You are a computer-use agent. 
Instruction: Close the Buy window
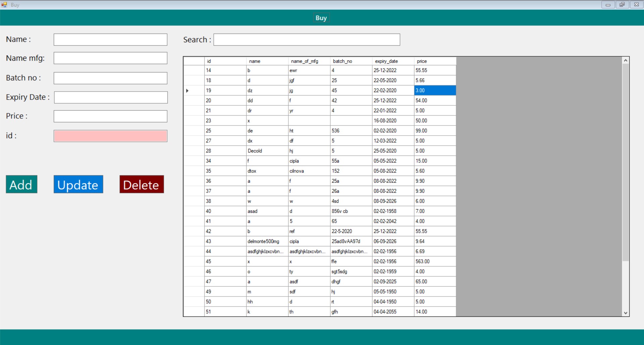[x=637, y=5]
